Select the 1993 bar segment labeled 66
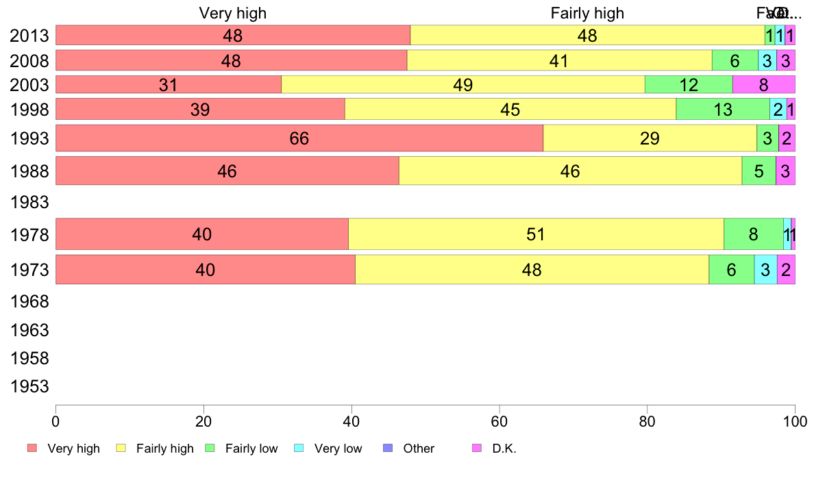Image resolution: width=814 pixels, height=504 pixels. (299, 138)
